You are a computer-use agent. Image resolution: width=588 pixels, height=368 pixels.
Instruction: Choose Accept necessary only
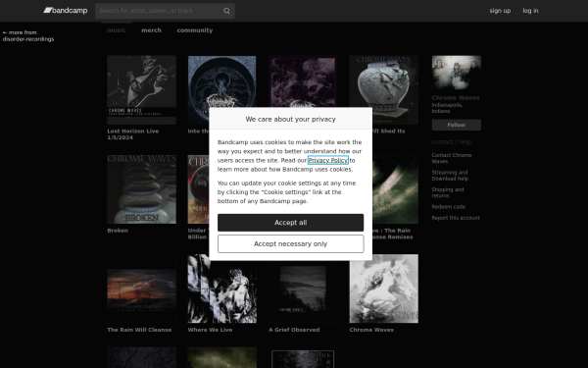[x=291, y=244]
